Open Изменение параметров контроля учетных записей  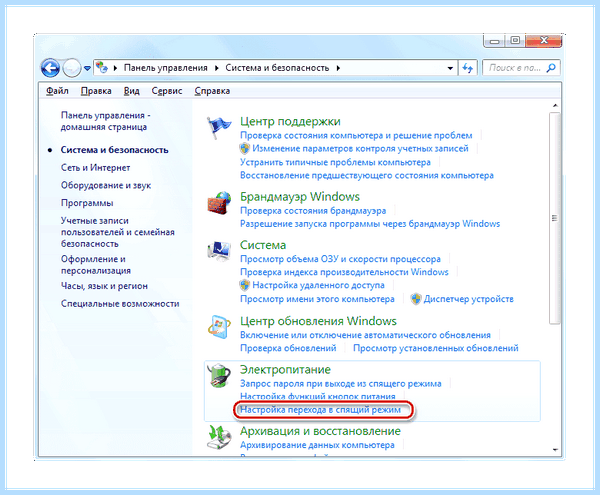[x=360, y=148]
